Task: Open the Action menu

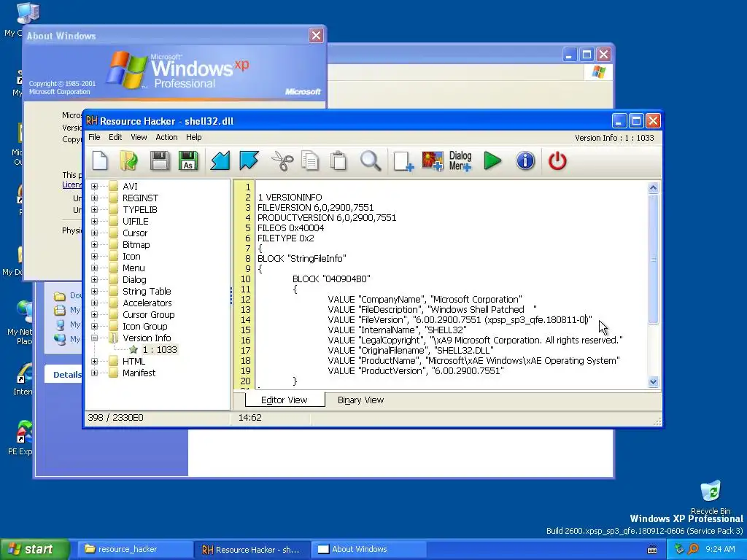Action: tap(166, 137)
